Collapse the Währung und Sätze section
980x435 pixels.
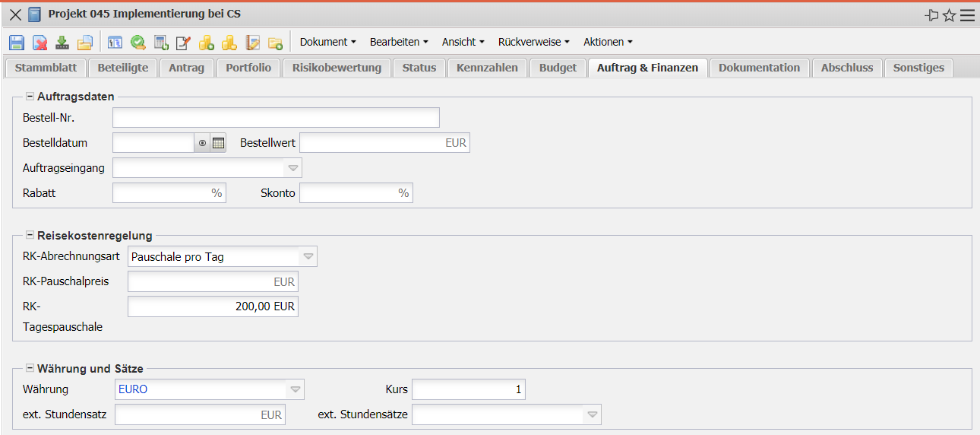point(30,369)
